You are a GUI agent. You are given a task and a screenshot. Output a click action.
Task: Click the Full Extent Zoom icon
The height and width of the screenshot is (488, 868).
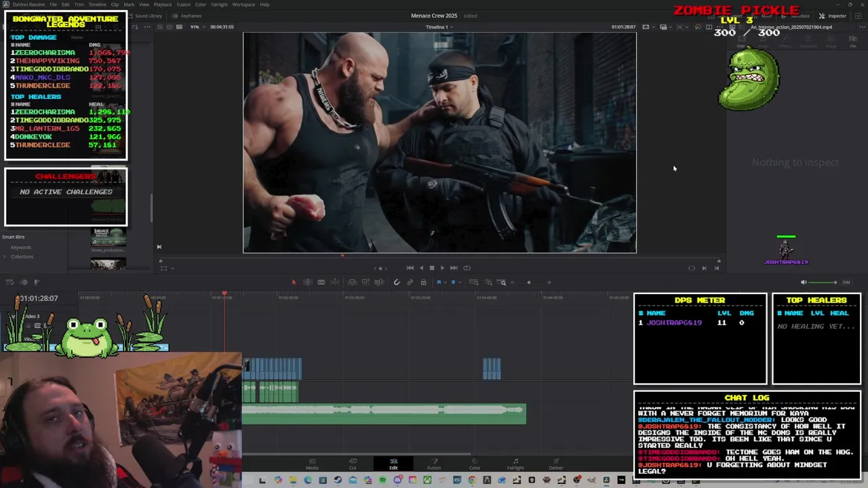pos(474,282)
